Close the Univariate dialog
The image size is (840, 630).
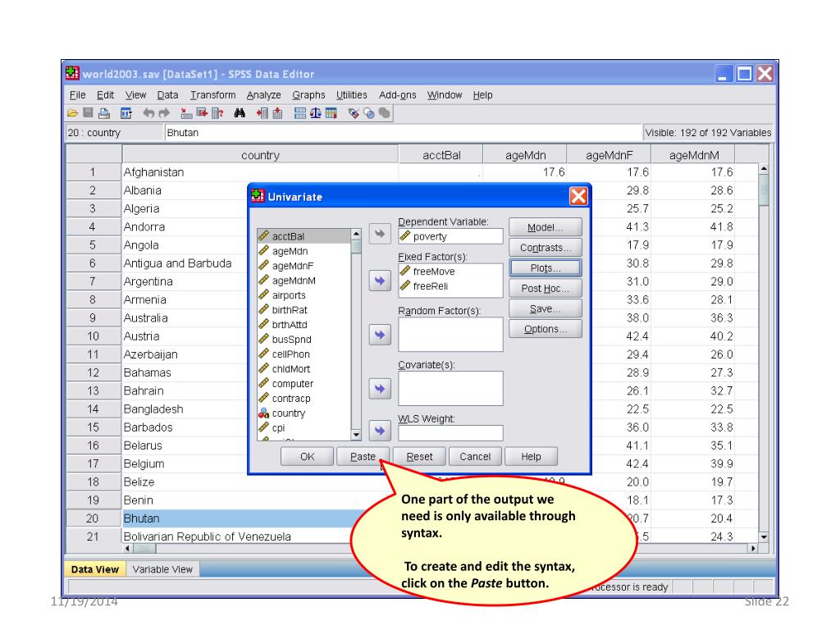[578, 197]
